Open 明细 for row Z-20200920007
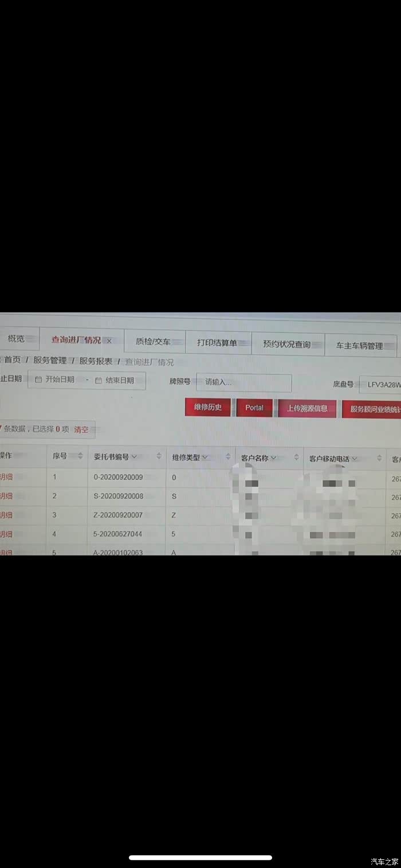This screenshot has height=868, width=401. (6, 515)
